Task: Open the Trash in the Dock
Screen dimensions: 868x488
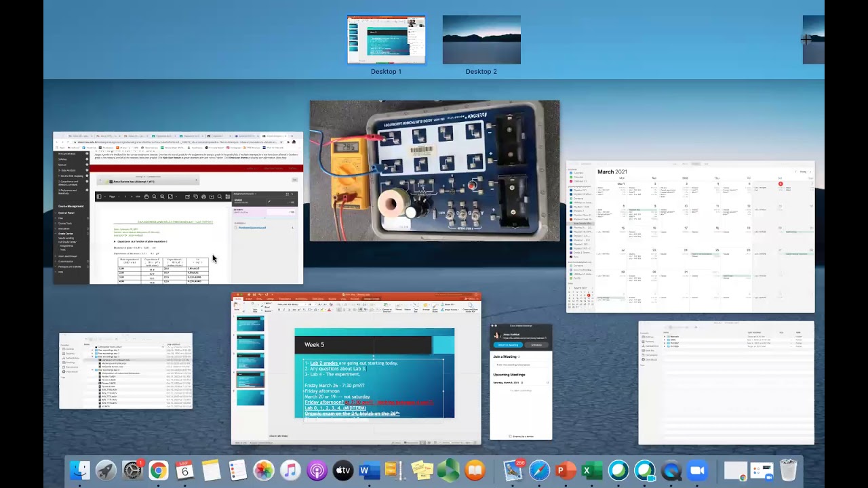Action: pos(788,470)
